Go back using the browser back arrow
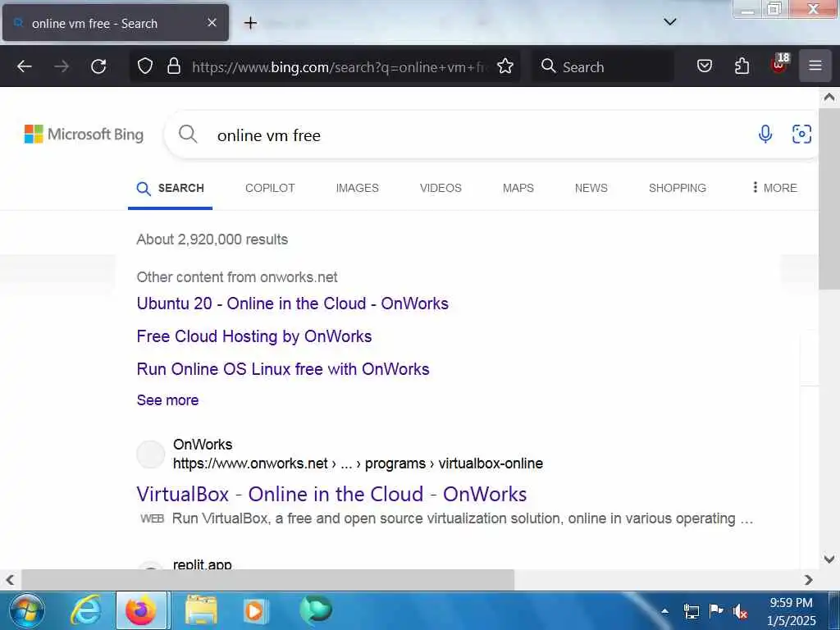This screenshot has height=630, width=840. 25,66
